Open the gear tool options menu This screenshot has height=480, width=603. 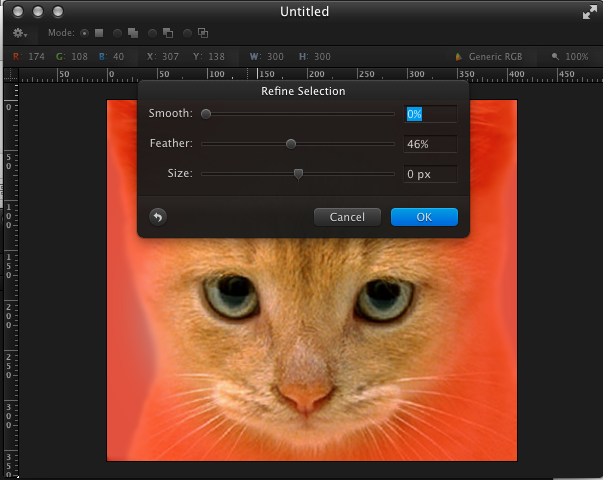(20, 33)
